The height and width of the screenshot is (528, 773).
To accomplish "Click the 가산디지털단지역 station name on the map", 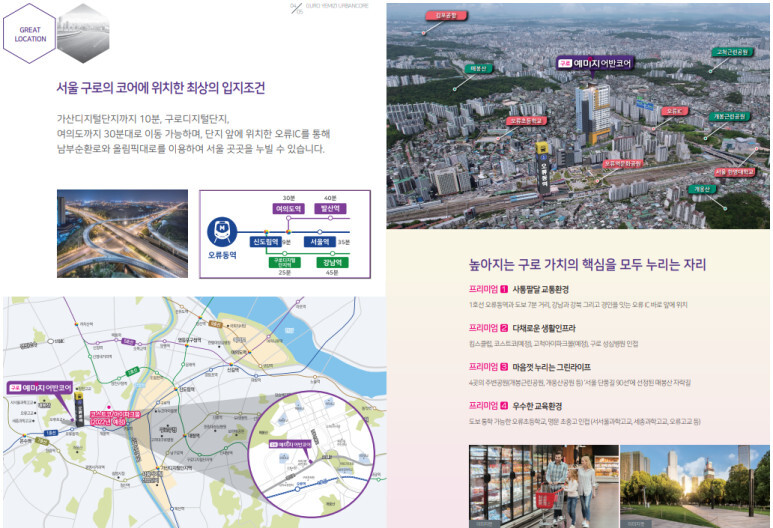I will (176, 468).
